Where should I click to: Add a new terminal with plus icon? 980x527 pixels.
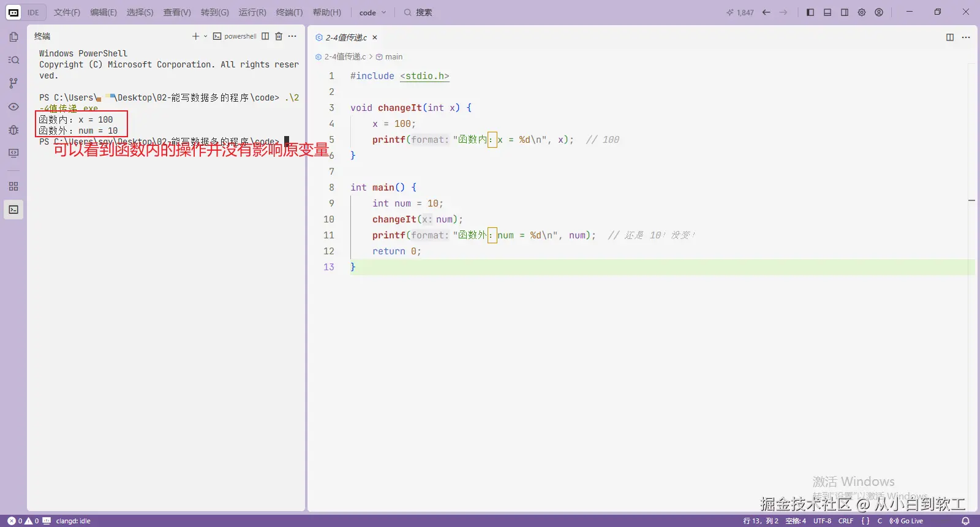point(195,36)
